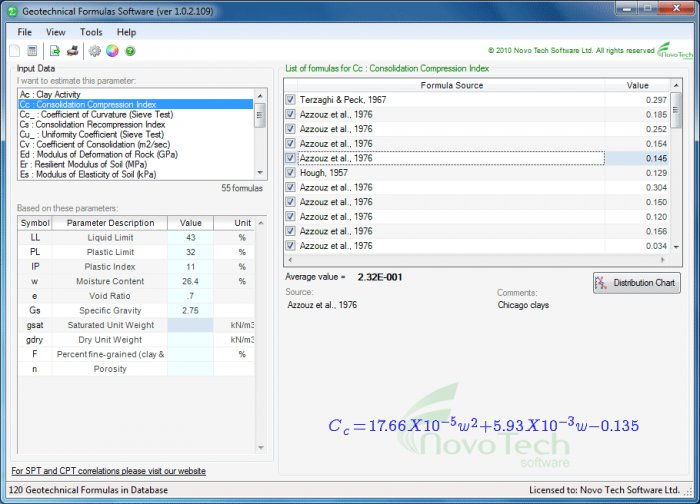Image resolution: width=700 pixels, height=504 pixels.
Task: Click the scroll-up arrow of input parameters table
Action: (x=261, y=223)
